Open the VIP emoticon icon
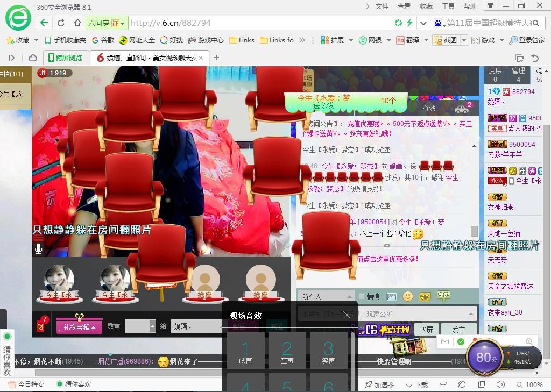 pyautogui.click(x=425, y=297)
